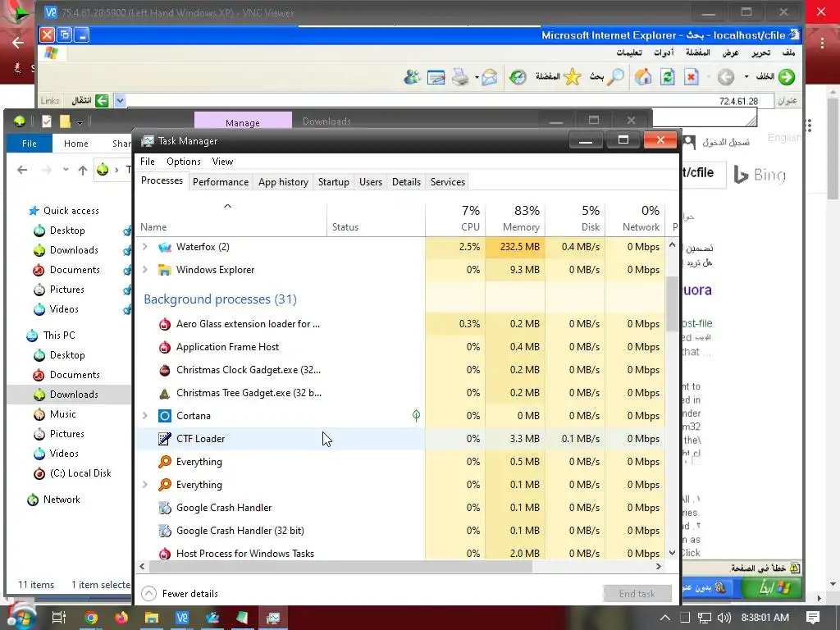The height and width of the screenshot is (630, 840).
Task: Click the Task Manager horizontal scrollbar thumb
Action: coord(340,566)
